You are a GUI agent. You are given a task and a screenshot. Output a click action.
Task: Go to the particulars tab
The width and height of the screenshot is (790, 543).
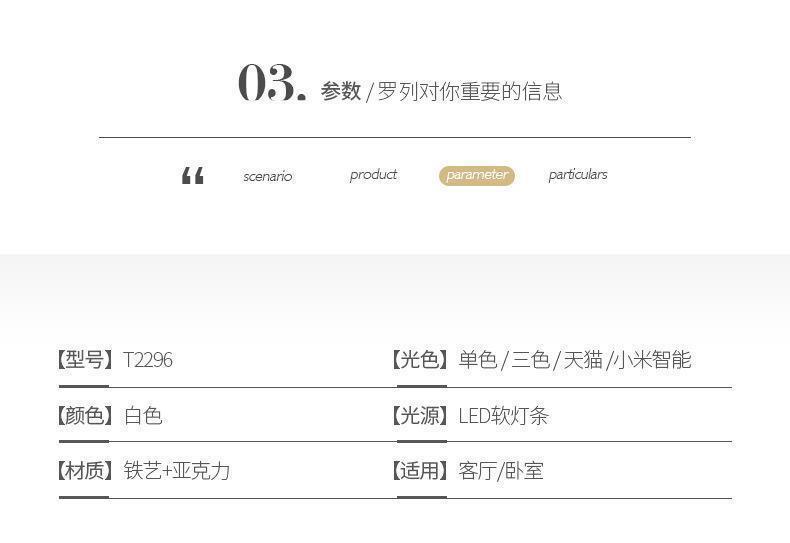pos(577,174)
